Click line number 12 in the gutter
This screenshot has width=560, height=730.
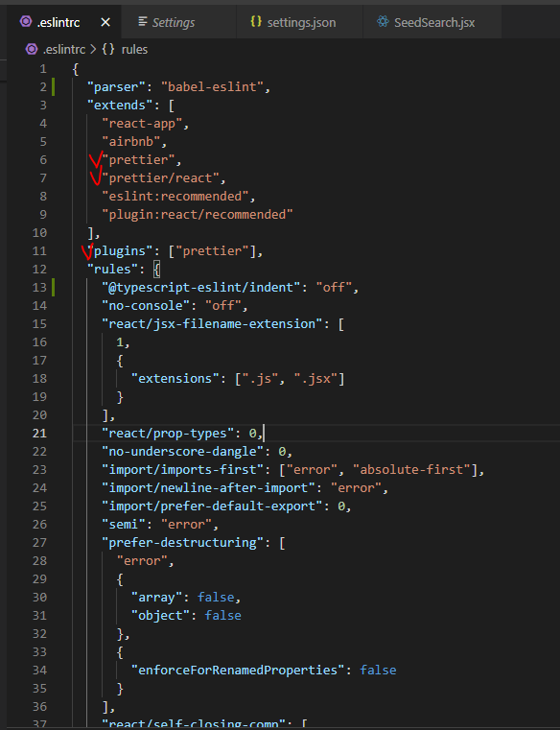[x=39, y=270]
